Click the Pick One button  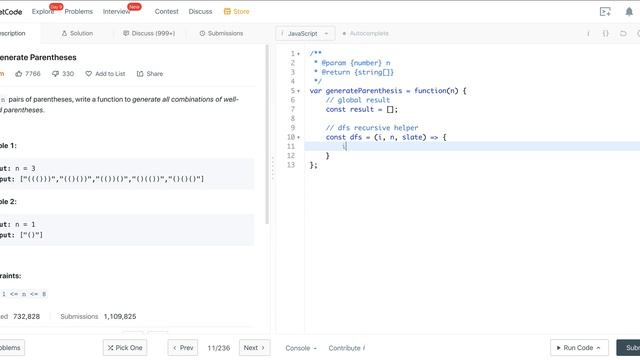(x=125, y=348)
